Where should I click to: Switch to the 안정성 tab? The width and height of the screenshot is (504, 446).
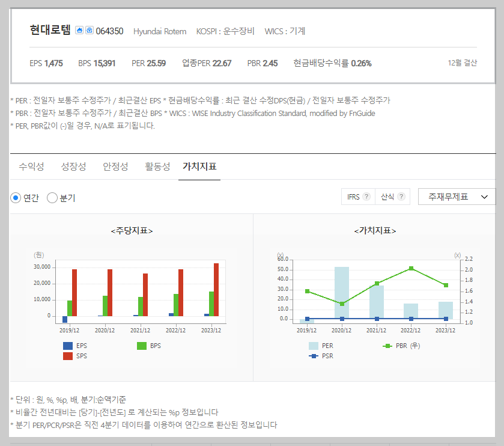115,166
